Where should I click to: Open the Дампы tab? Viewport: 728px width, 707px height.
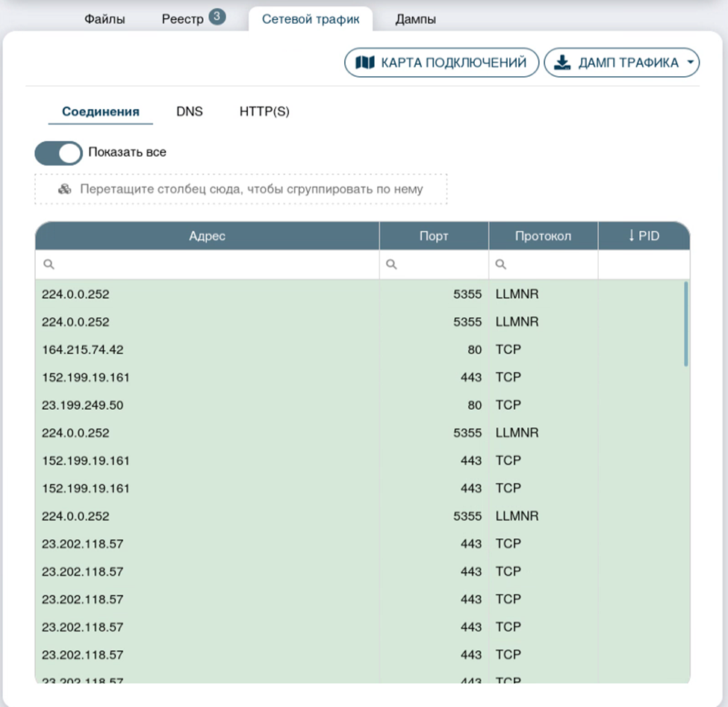[415, 19]
